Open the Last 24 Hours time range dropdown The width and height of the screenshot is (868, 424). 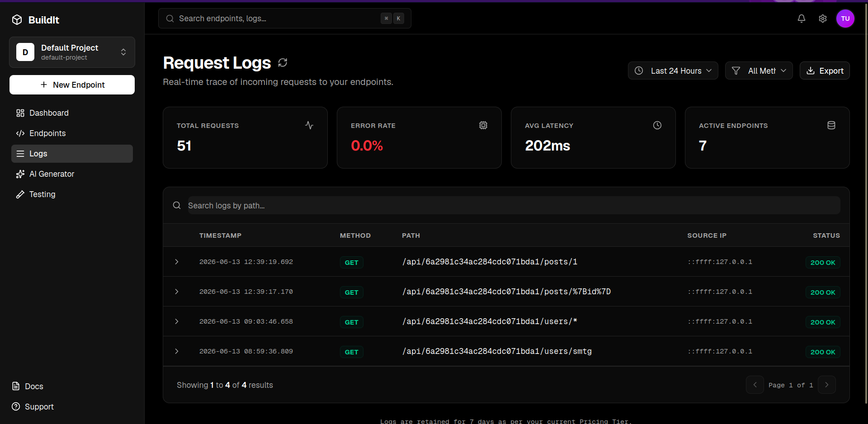(673, 71)
